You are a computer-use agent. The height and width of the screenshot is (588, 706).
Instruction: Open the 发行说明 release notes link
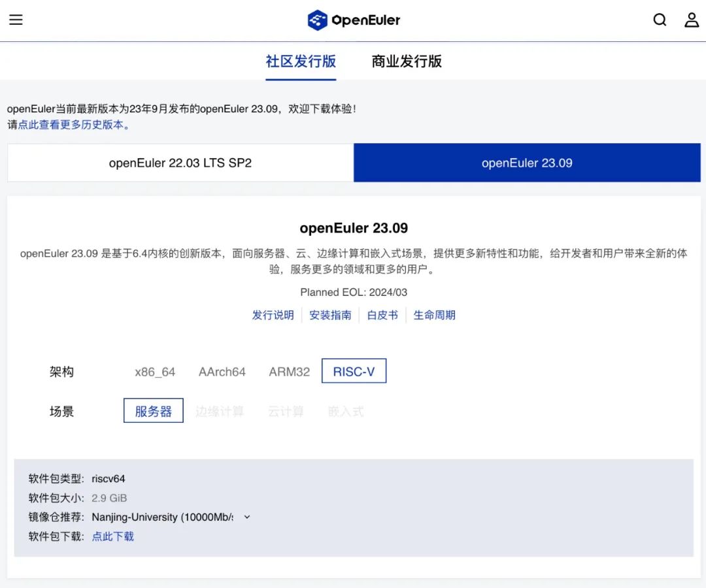[x=273, y=315]
